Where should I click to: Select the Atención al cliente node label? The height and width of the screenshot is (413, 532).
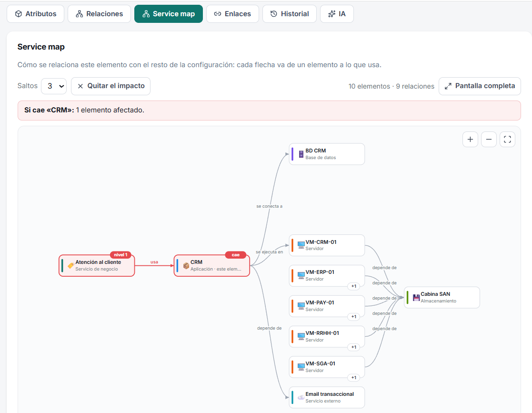[x=98, y=262]
